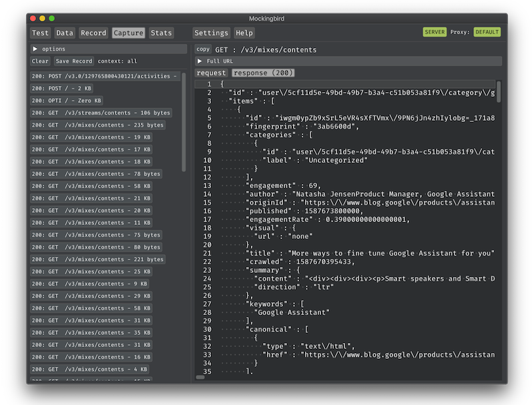Select the POST /v3.0 activities entry

coord(105,76)
